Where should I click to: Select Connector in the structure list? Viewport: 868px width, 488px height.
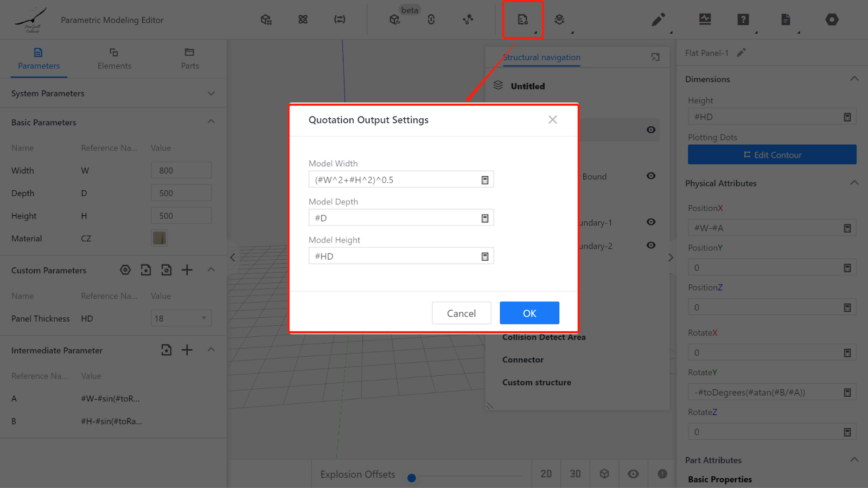coord(523,359)
